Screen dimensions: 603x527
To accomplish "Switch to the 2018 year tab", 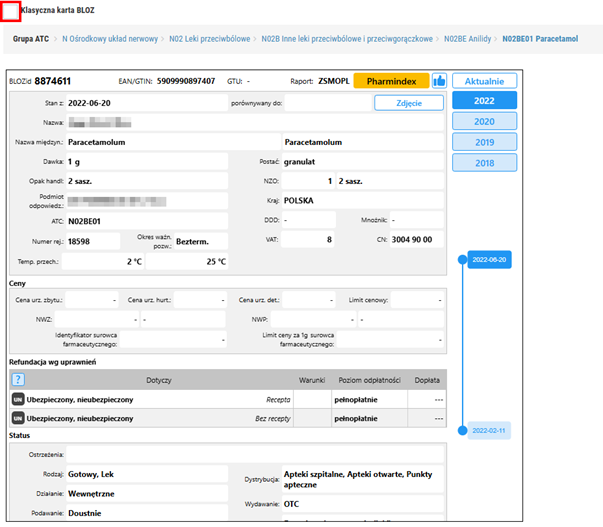I will 484,163.
